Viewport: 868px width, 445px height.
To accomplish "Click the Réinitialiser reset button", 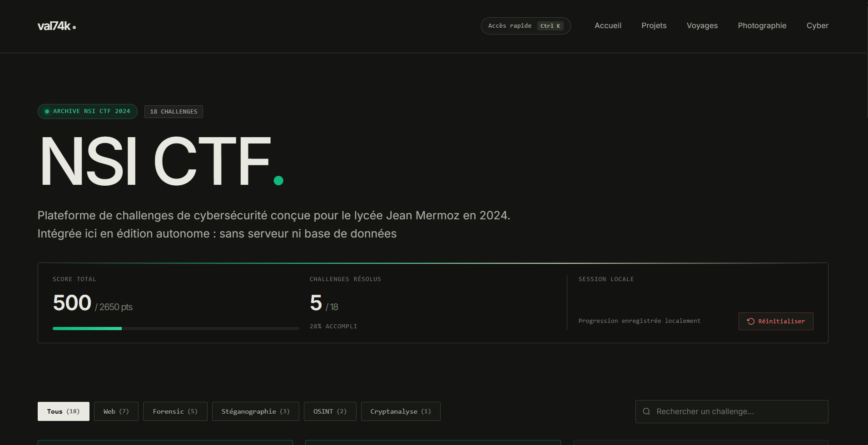I will tap(775, 321).
